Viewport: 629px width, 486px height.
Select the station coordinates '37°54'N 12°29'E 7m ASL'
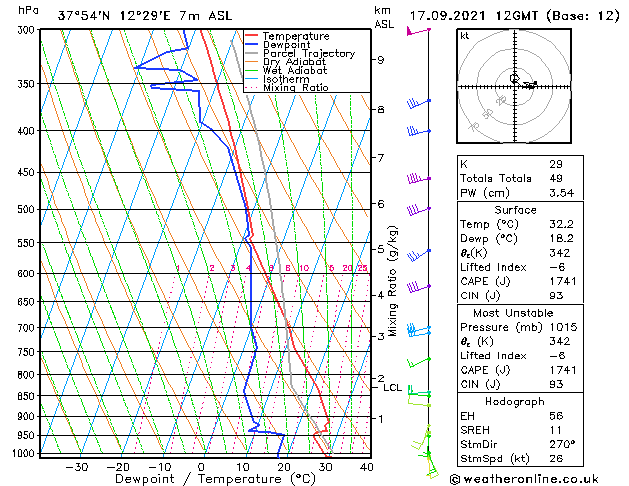145,16
